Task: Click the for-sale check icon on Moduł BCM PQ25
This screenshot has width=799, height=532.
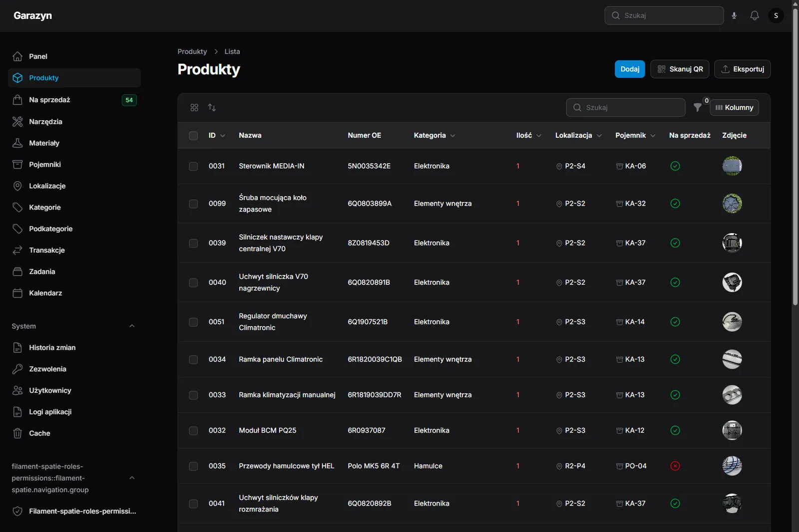Action: [x=675, y=430]
